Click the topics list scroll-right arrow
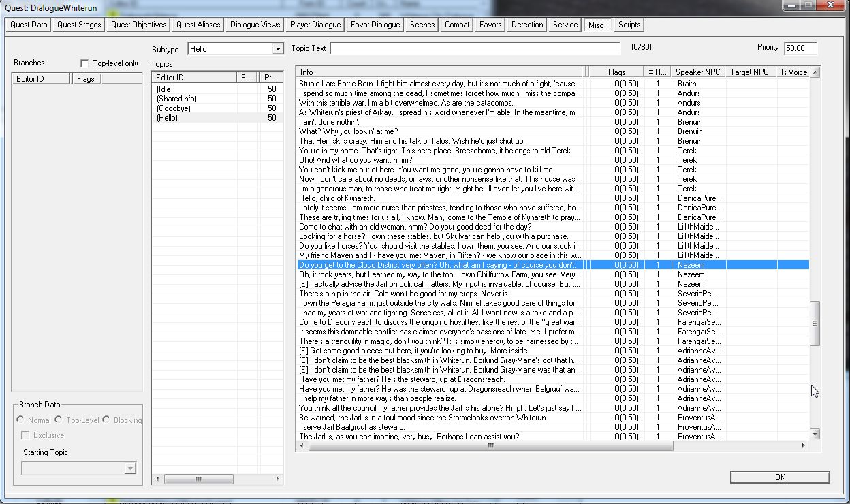Viewport: 850px width, 504px height. 278,479
